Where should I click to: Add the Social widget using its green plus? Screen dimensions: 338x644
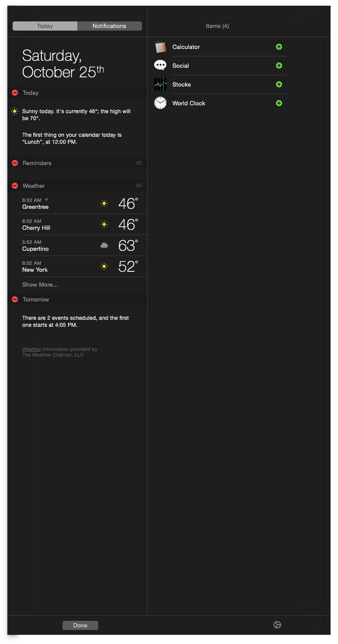(279, 66)
